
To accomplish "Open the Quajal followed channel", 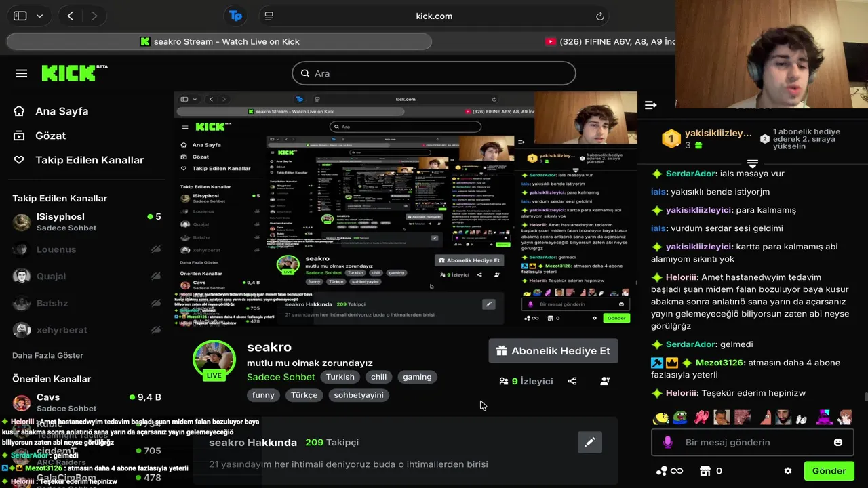I will (x=87, y=276).
